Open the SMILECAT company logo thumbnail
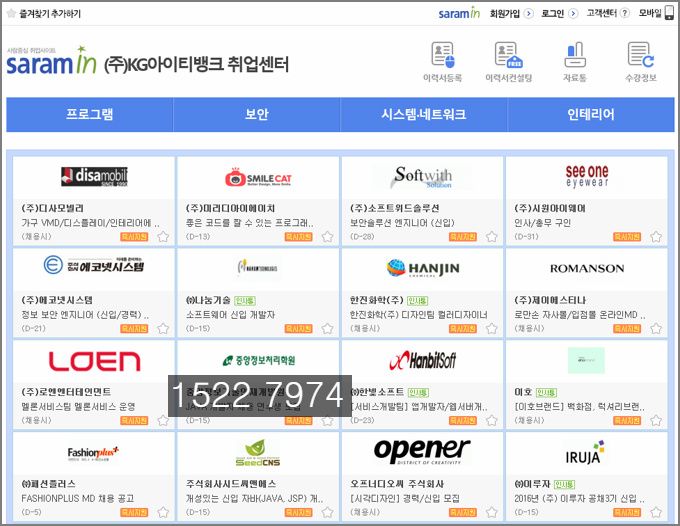 click(x=258, y=177)
